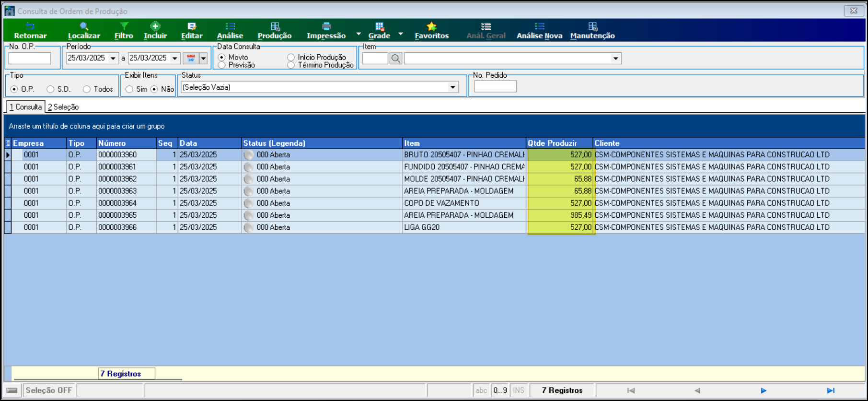Set Exibir Itens to Não
868x401 pixels.
tap(154, 89)
